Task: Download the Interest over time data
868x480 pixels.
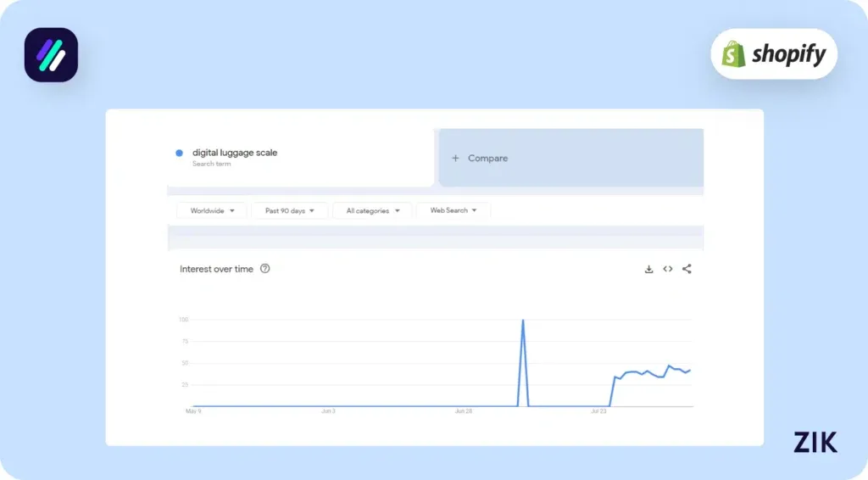Action: 648,269
